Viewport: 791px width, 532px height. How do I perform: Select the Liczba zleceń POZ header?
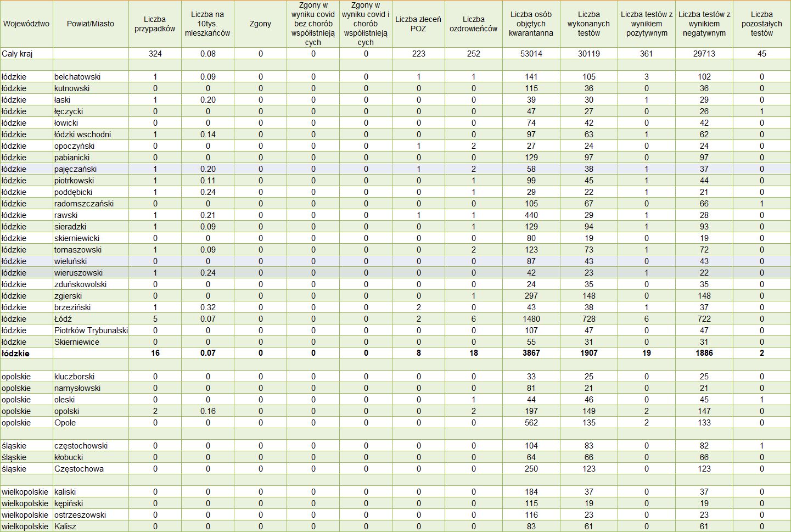tap(418, 24)
